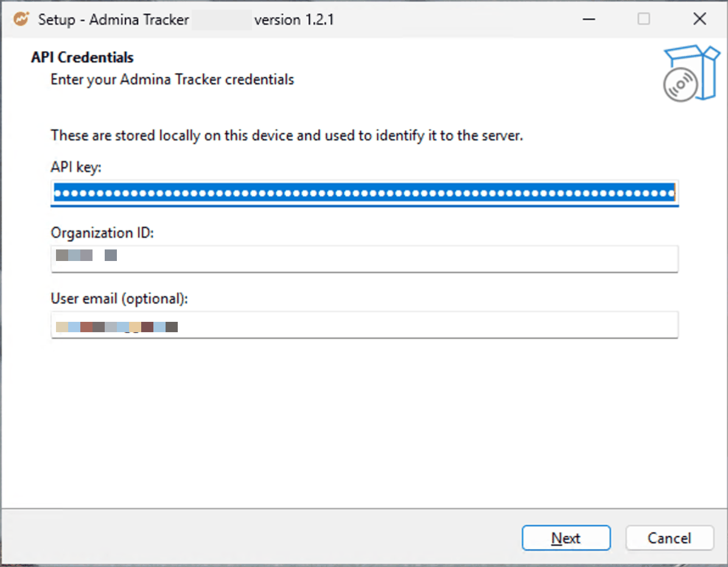Viewport: 728px width, 567px height.
Task: Click the 'These are stored locally' description text
Action: click(287, 136)
